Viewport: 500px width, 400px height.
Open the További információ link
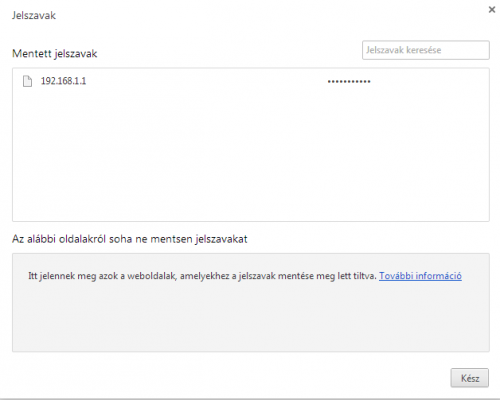click(420, 276)
